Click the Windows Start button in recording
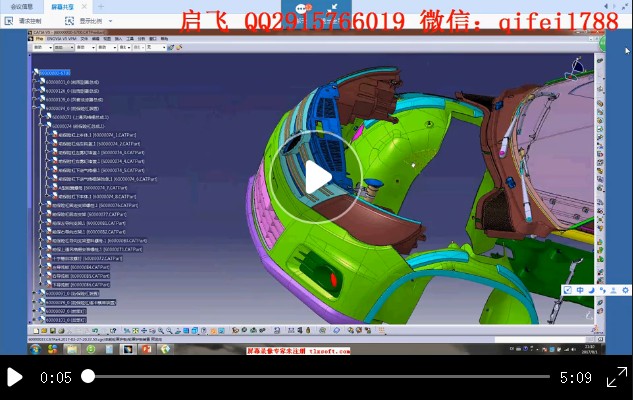 (36, 347)
